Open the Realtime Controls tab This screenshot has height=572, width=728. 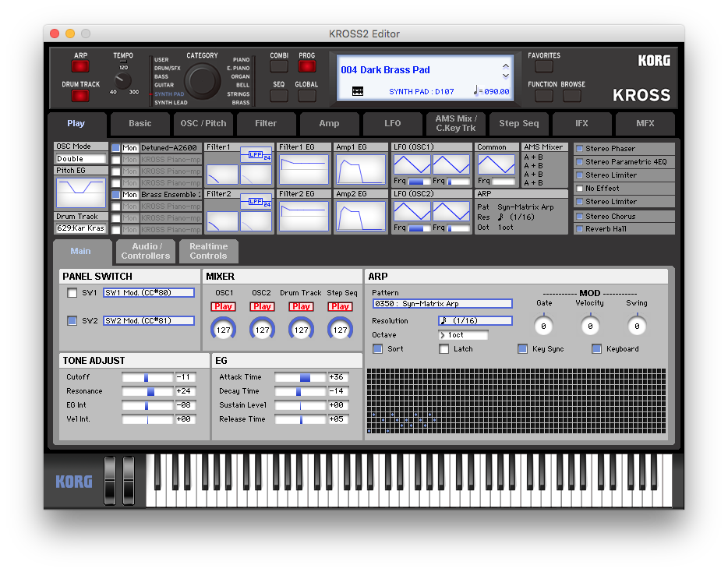tap(208, 251)
